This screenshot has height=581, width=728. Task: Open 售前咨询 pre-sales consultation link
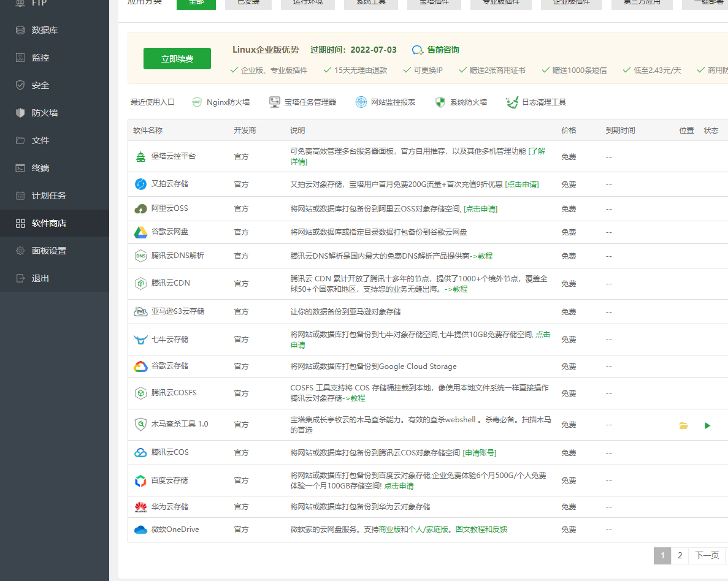(443, 50)
